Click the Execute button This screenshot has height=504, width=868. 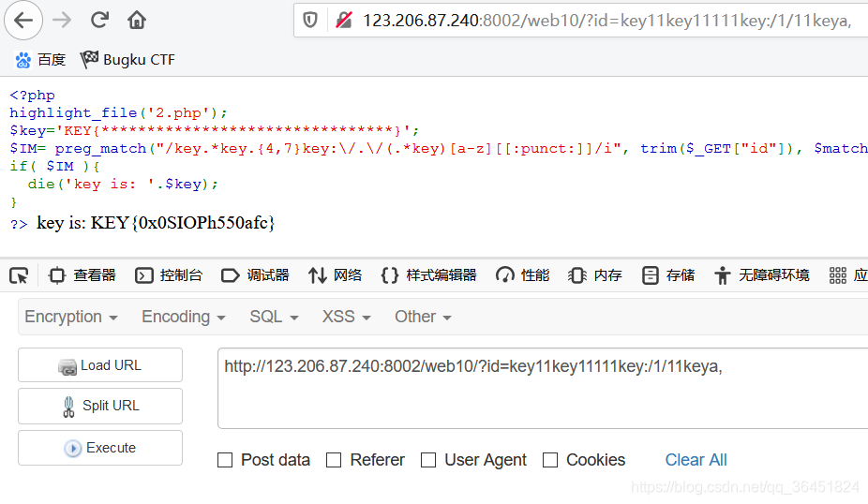(x=100, y=448)
